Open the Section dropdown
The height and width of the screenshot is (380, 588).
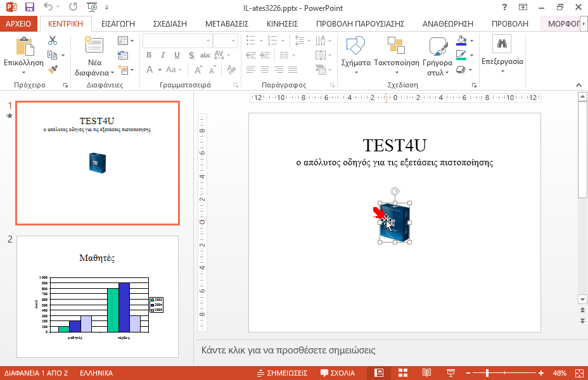pyautogui.click(x=125, y=70)
